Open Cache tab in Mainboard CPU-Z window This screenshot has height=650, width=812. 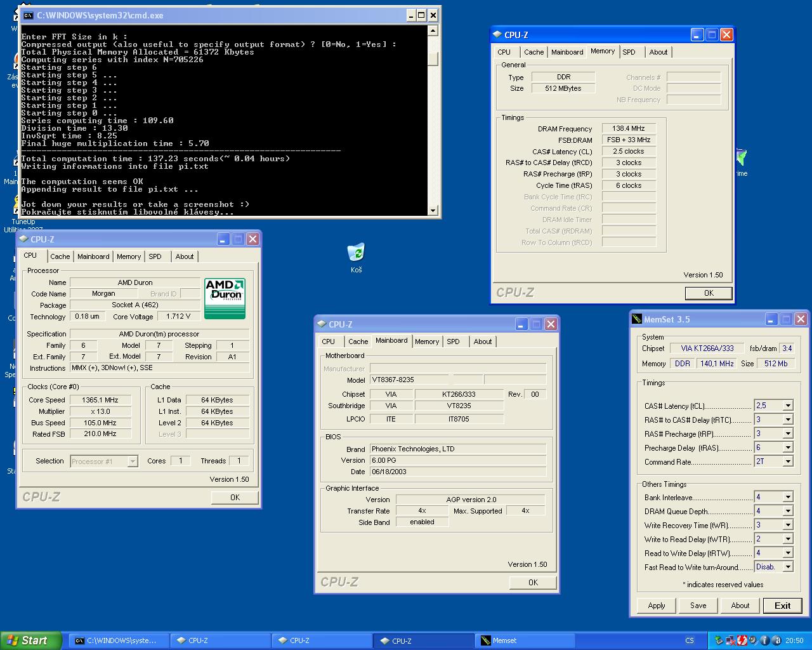[x=358, y=342]
